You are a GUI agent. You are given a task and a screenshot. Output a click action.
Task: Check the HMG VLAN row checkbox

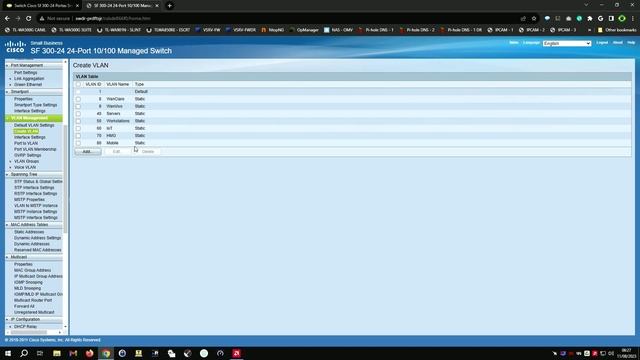78,136
